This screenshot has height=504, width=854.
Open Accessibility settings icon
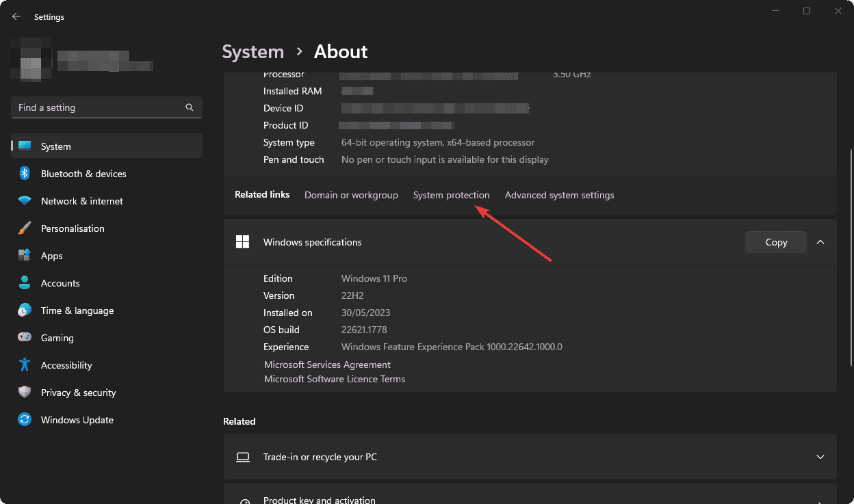pyautogui.click(x=25, y=364)
